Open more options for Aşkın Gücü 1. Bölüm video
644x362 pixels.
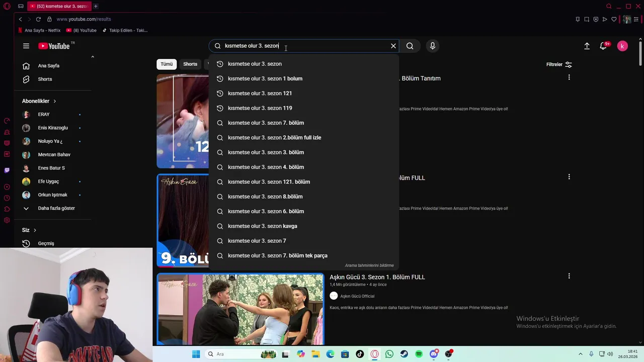[569, 276]
